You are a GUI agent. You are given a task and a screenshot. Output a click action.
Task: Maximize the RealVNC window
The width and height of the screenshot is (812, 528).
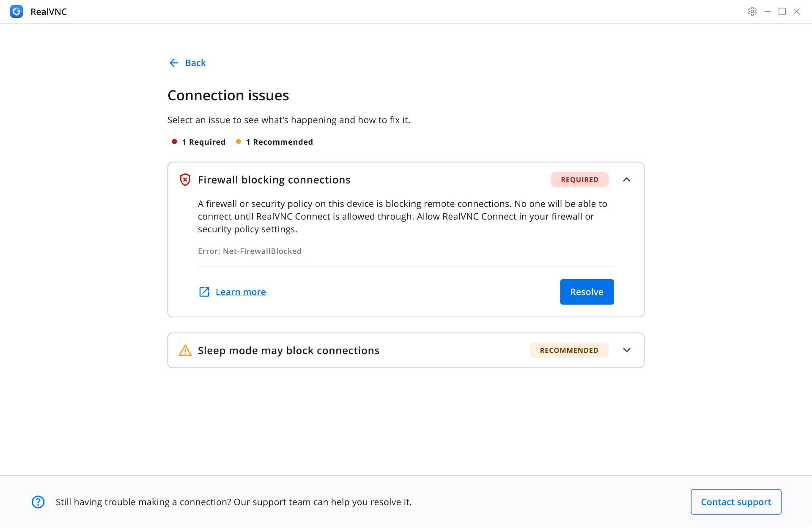point(782,11)
